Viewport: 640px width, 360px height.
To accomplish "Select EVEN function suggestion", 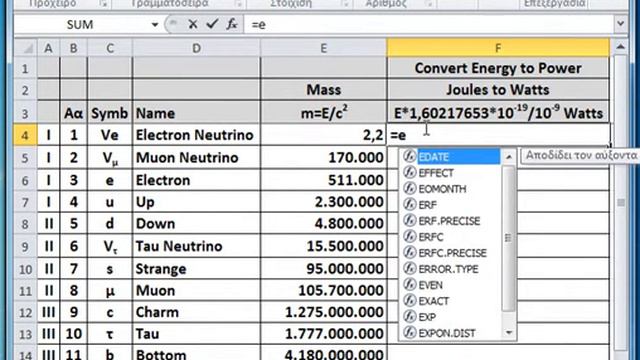I will point(450,285).
